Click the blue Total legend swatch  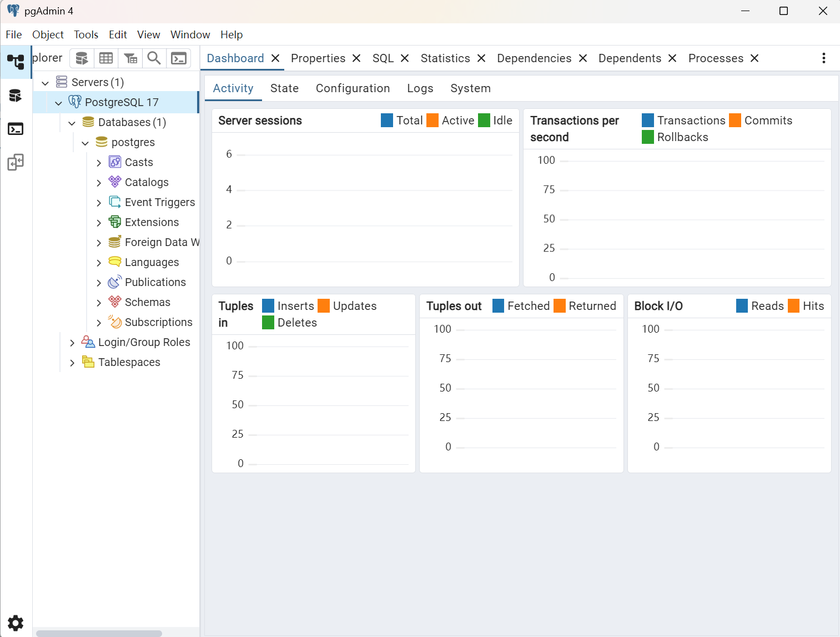coord(387,121)
